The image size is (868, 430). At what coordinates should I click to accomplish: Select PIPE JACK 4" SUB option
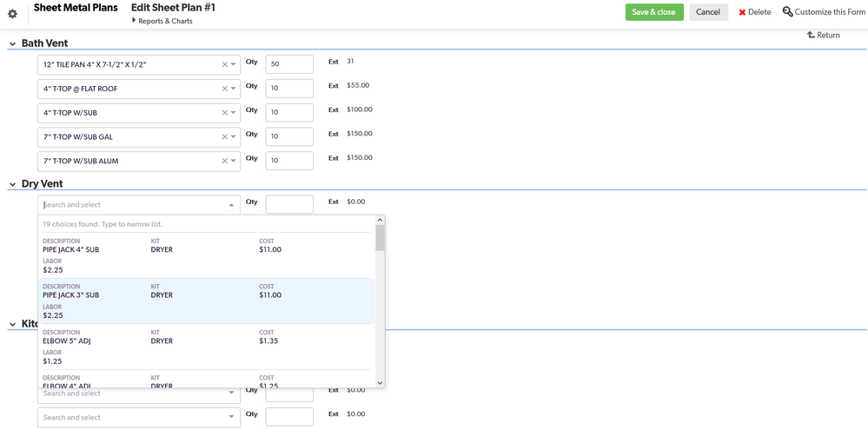tap(207, 255)
